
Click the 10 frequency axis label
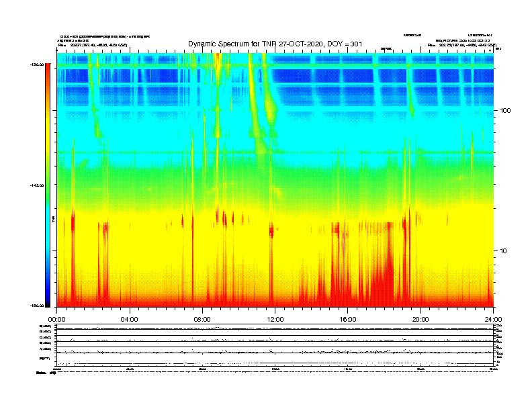(x=503, y=251)
